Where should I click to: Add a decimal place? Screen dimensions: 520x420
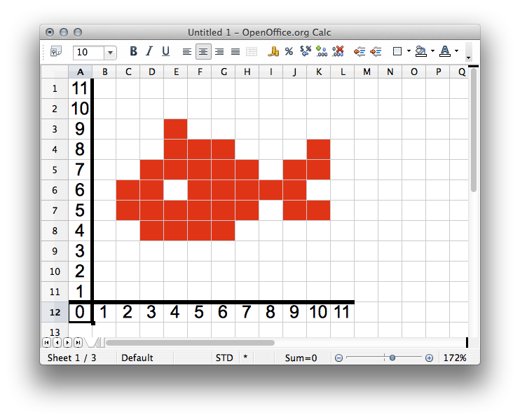[x=322, y=51]
